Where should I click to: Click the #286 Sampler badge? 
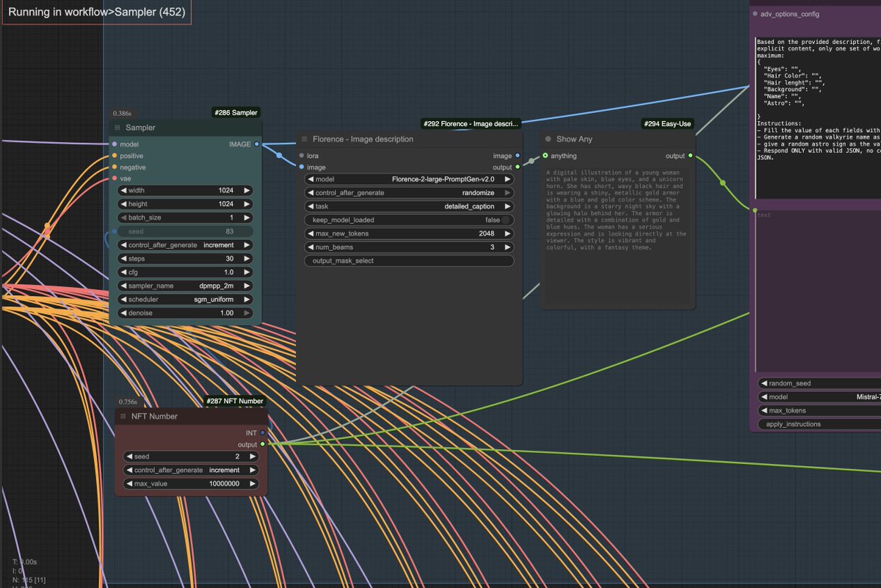point(236,113)
